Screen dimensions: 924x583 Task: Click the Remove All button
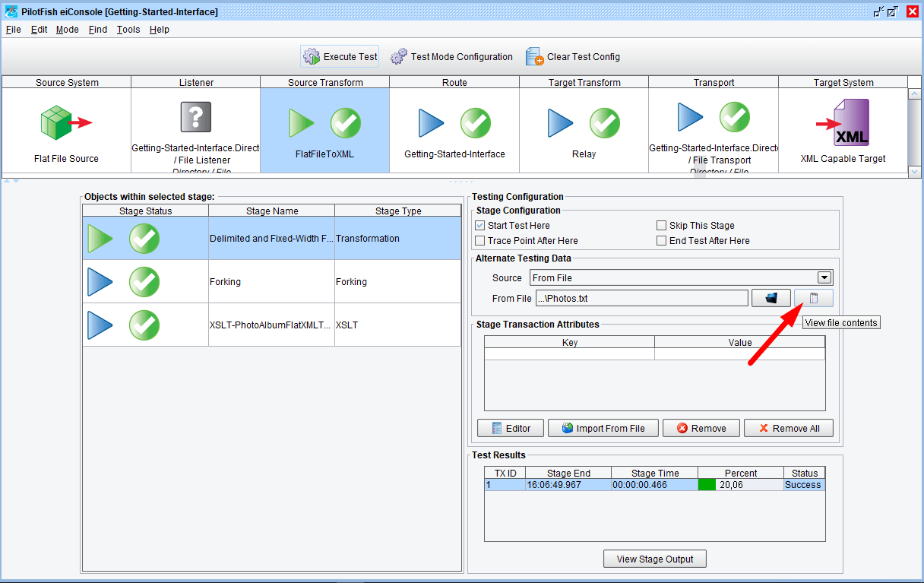[x=789, y=428]
